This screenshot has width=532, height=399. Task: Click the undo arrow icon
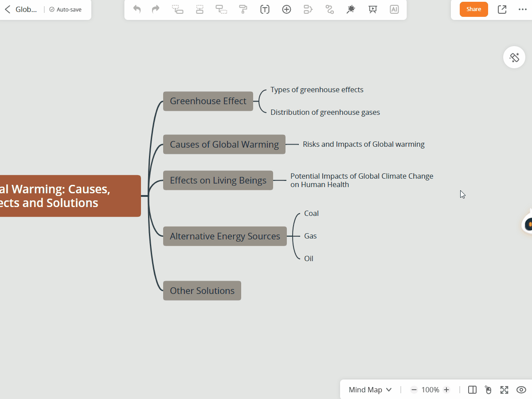pos(137,9)
